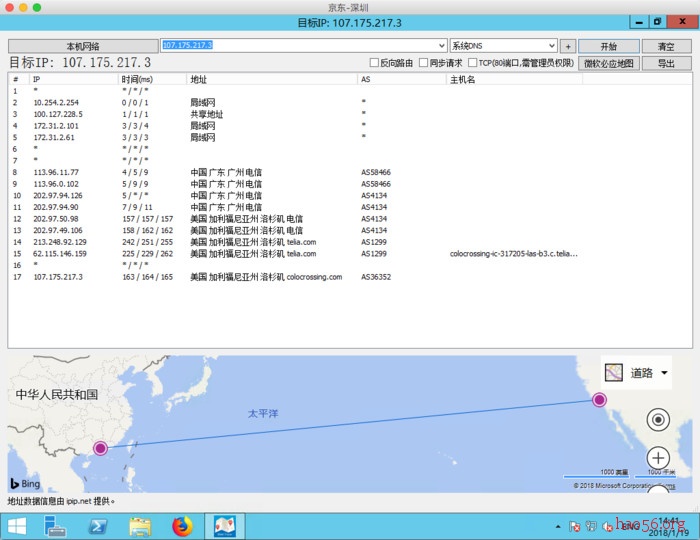700x540 pixels.
Task: Open Firefox from taskbar
Action: tap(182, 527)
